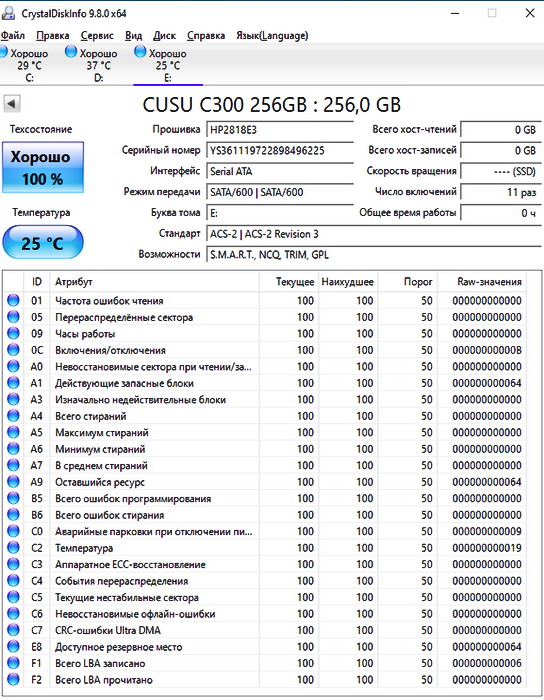
Task: Click status orb for attribute C0 row
Action: point(13,531)
